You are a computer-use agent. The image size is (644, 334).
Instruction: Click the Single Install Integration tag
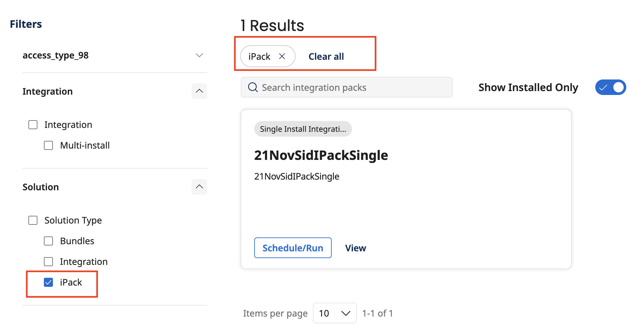303,129
